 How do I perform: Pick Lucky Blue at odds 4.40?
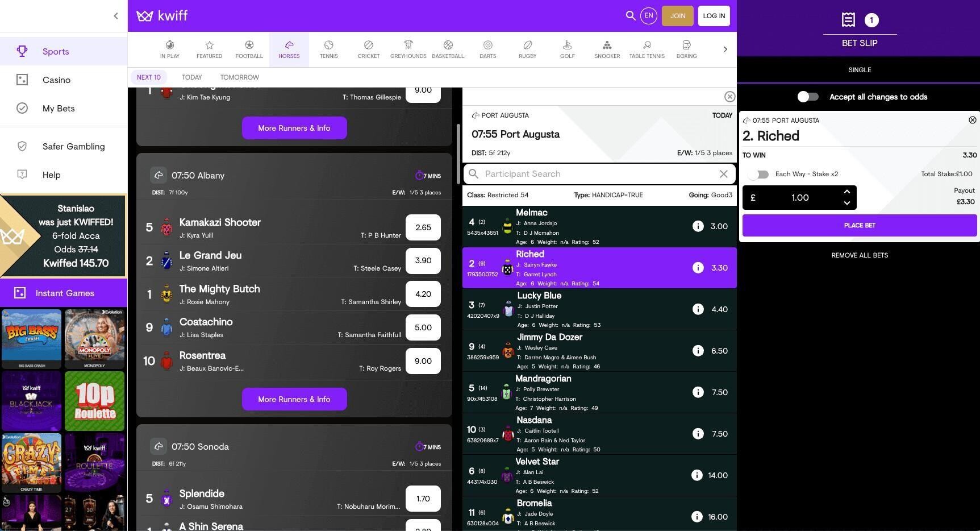[719, 309]
